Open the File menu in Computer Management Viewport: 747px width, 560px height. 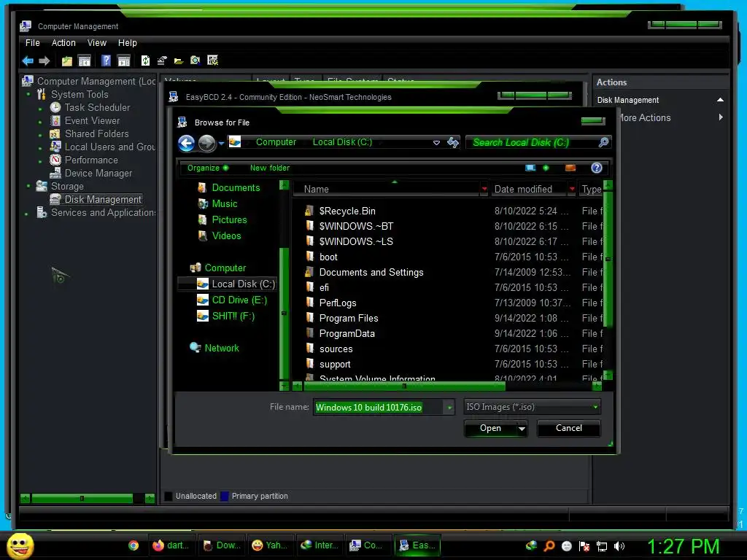32,43
